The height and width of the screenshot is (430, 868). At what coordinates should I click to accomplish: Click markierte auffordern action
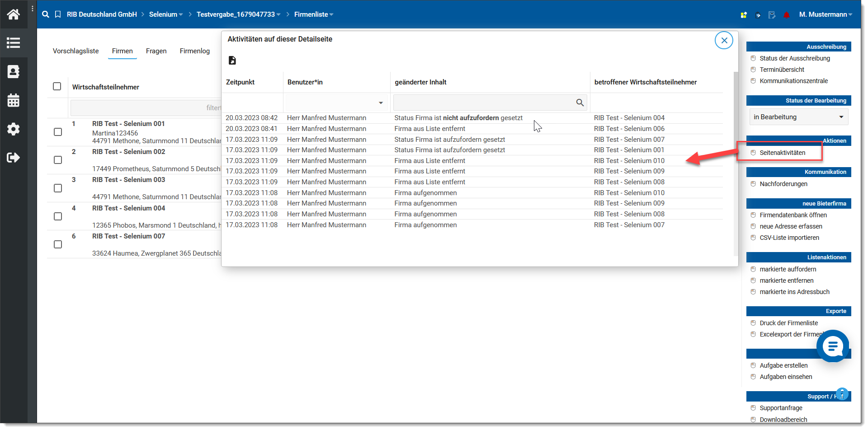point(788,269)
